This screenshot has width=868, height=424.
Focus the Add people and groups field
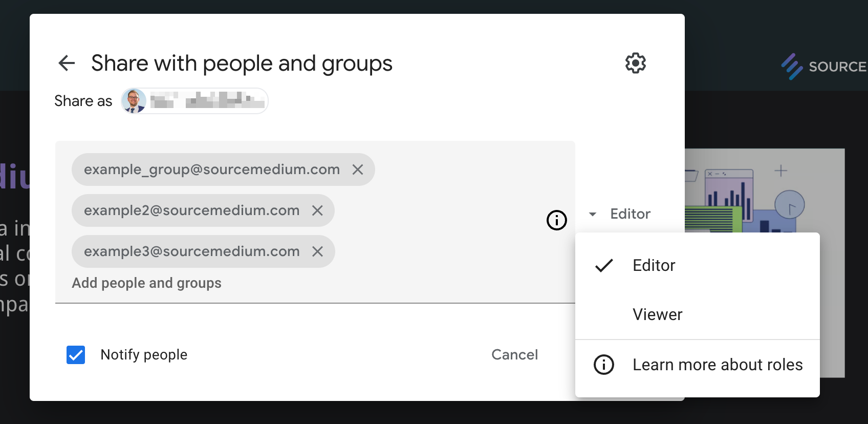pyautogui.click(x=146, y=283)
